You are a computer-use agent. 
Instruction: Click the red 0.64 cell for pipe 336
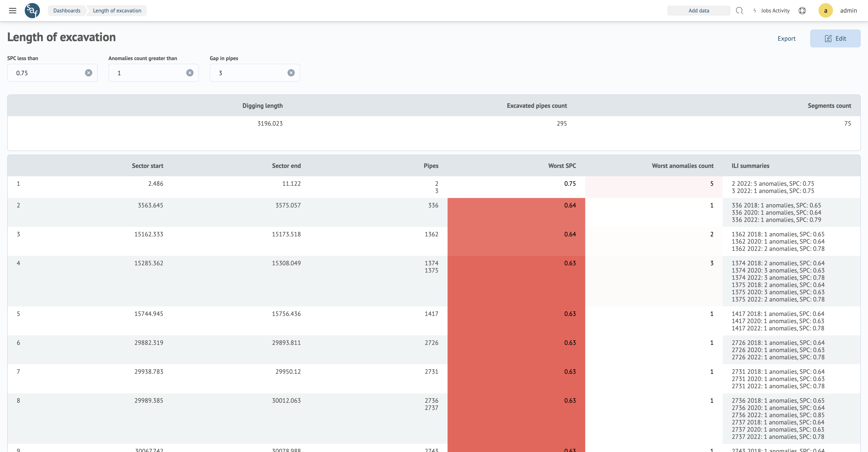516,212
